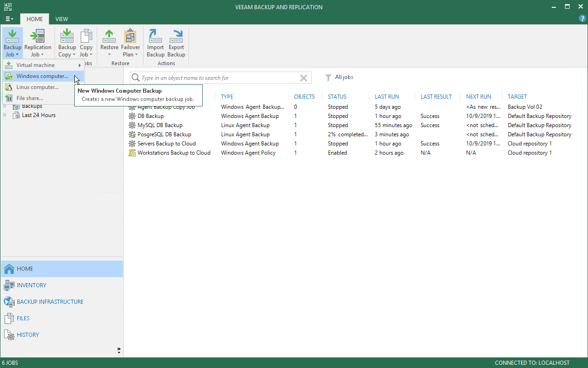Open the Backup Copy ribbon button
Image resolution: width=588 pixels, height=368 pixels.
click(67, 43)
